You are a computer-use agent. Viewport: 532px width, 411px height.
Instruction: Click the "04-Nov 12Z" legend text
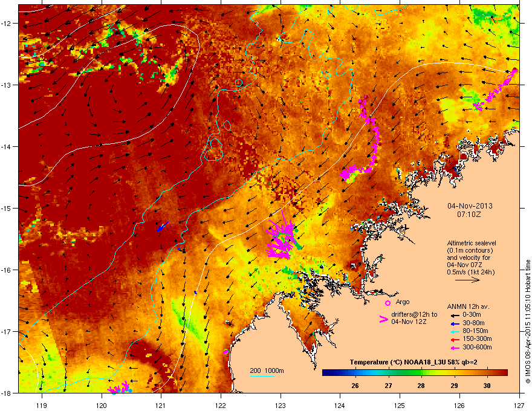[x=409, y=322]
